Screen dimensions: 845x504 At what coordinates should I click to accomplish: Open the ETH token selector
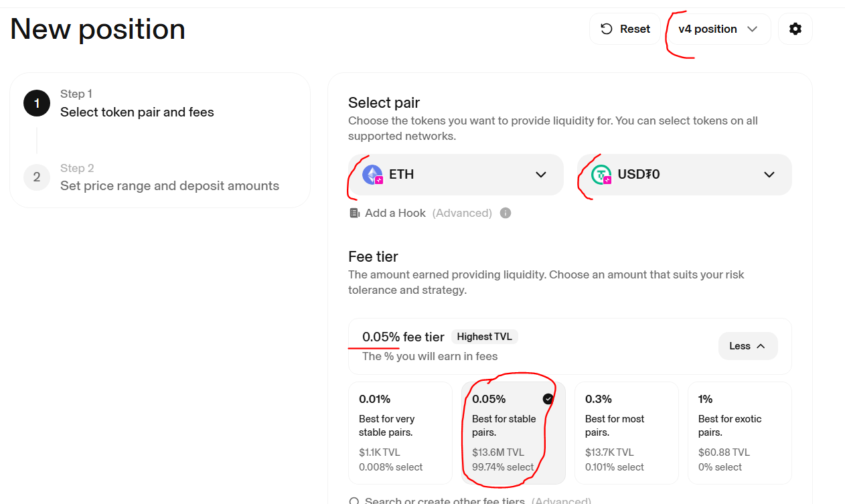(x=456, y=175)
